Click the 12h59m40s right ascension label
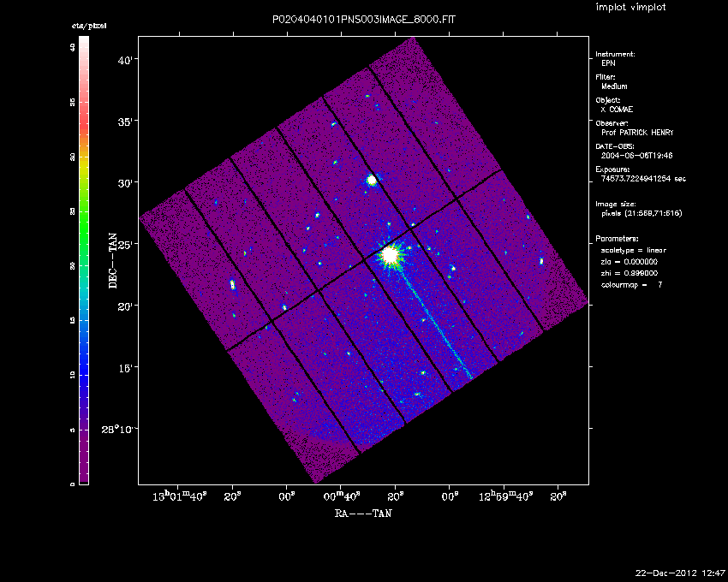Image resolution: width=728 pixels, height=582 pixels. pyautogui.click(x=505, y=496)
